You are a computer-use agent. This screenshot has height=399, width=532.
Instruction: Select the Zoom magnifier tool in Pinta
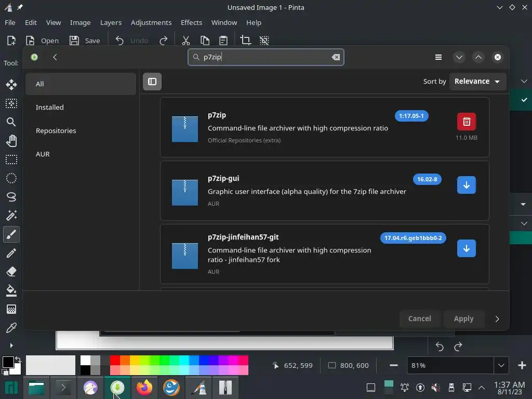click(11, 122)
